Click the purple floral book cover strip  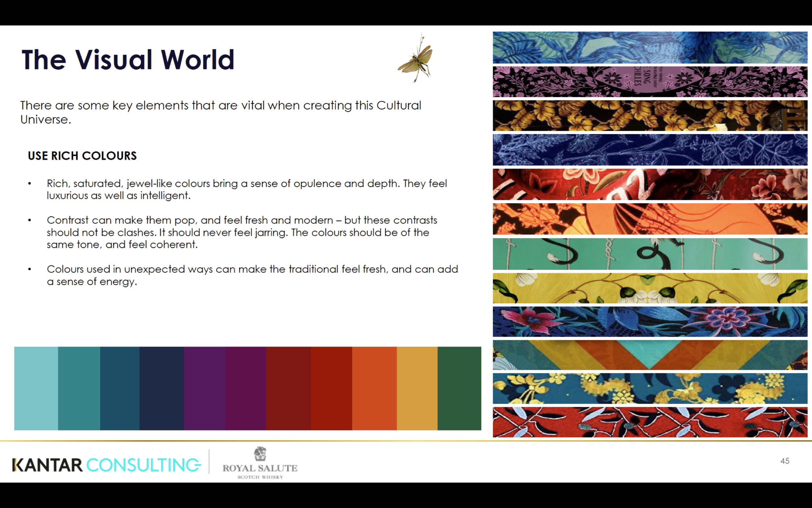coord(650,82)
